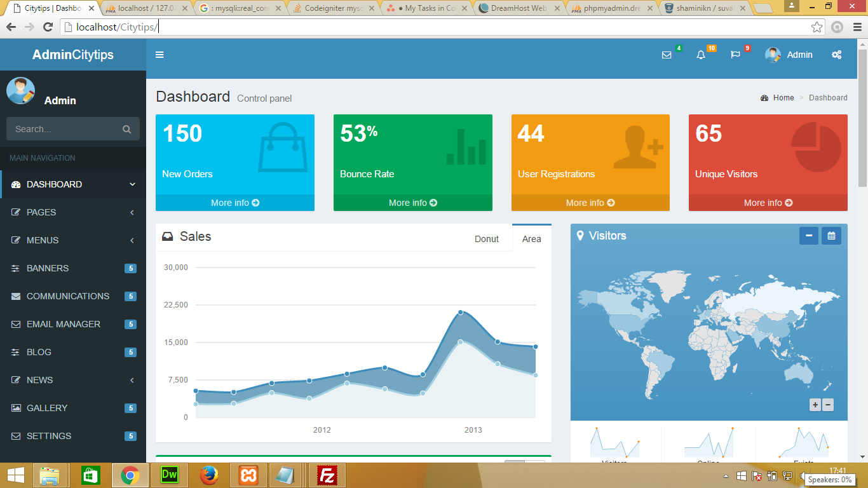The width and height of the screenshot is (868, 488).
Task: Zoom in on the world map
Action: 815,405
